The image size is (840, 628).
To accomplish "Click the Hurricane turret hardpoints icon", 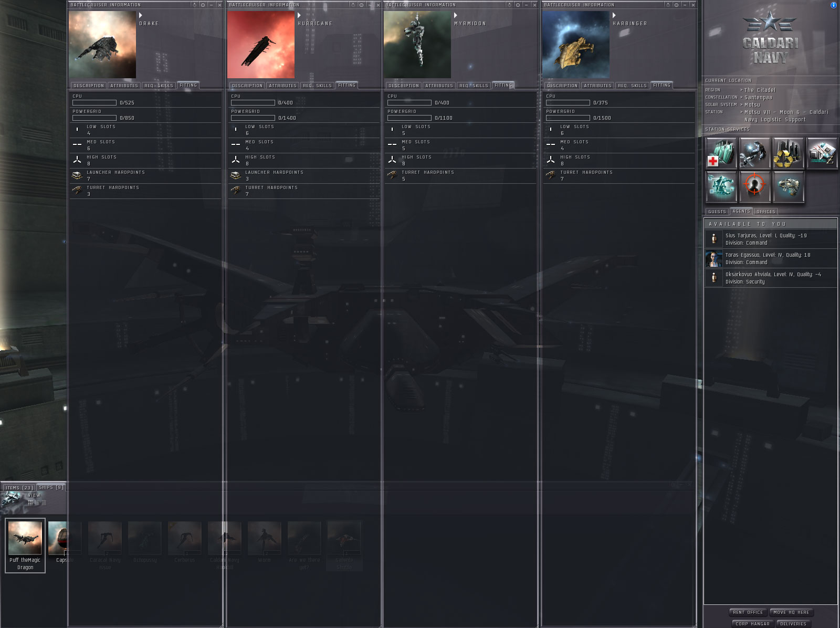I will tap(236, 191).
